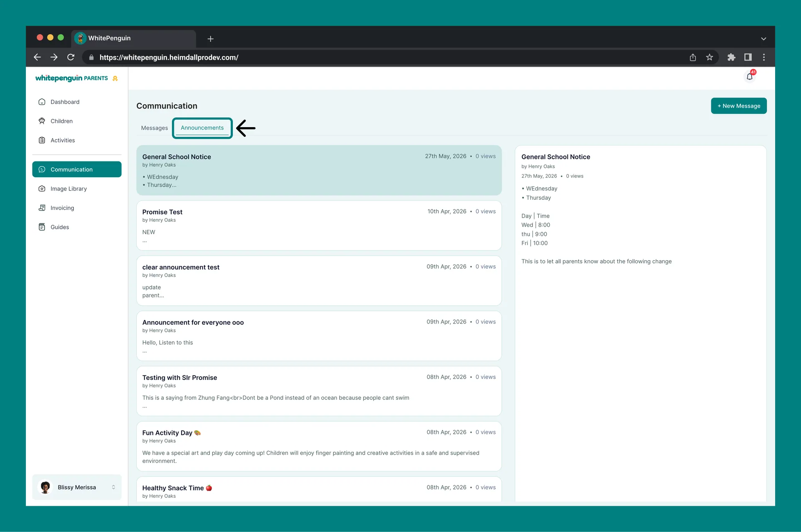The width and height of the screenshot is (801, 532).
Task: Click the Dashboard sidebar icon
Action: (x=42, y=102)
